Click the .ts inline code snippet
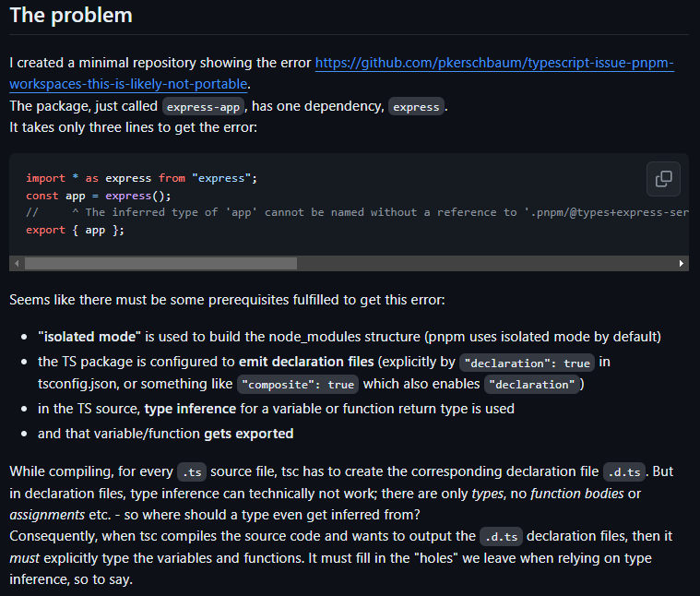This screenshot has width=700, height=596. click(192, 472)
